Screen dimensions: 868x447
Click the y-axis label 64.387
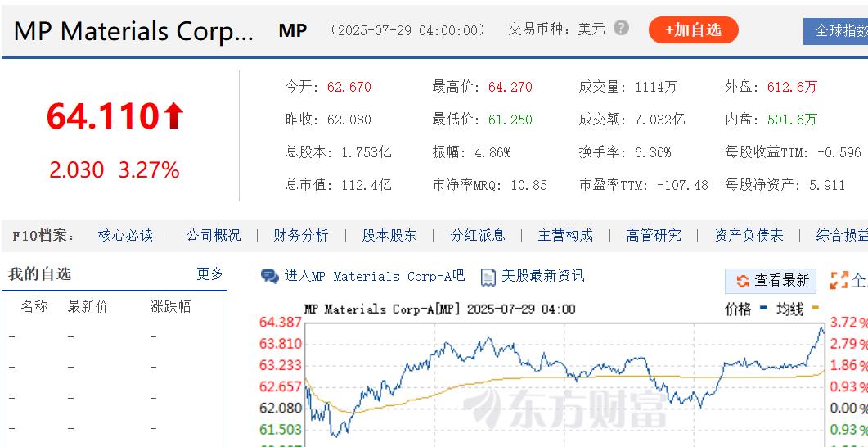pos(280,323)
